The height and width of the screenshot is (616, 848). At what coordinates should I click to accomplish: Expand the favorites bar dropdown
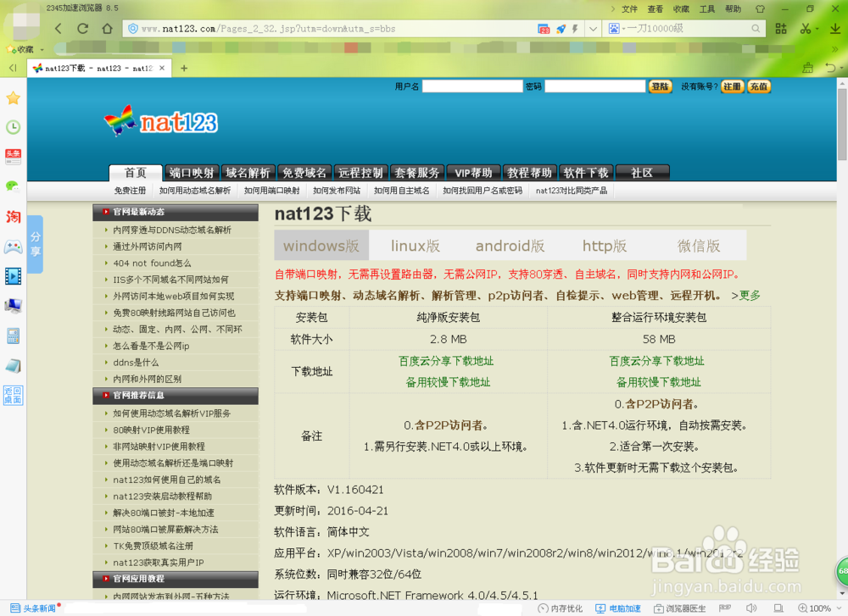coord(42,49)
